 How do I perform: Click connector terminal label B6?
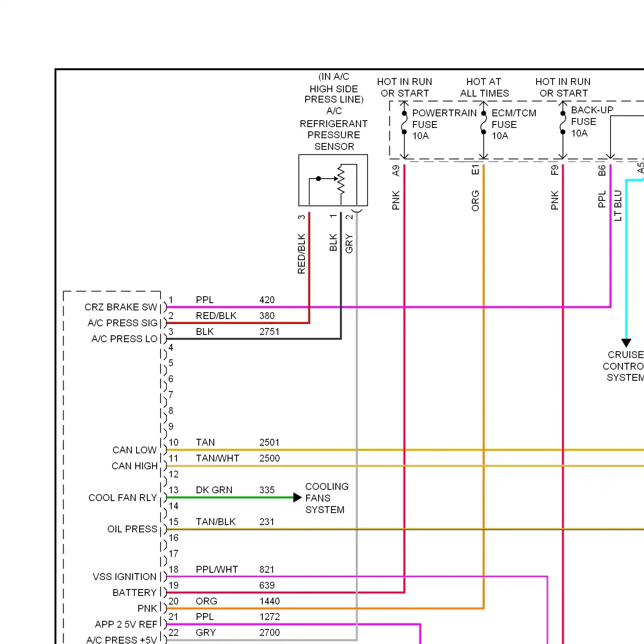(602, 170)
